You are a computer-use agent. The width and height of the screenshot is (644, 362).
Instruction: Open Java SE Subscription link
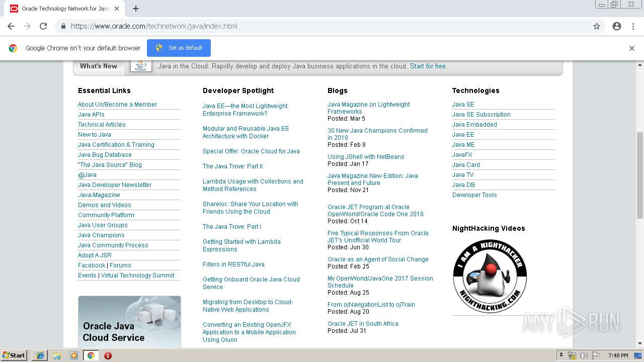click(x=481, y=115)
